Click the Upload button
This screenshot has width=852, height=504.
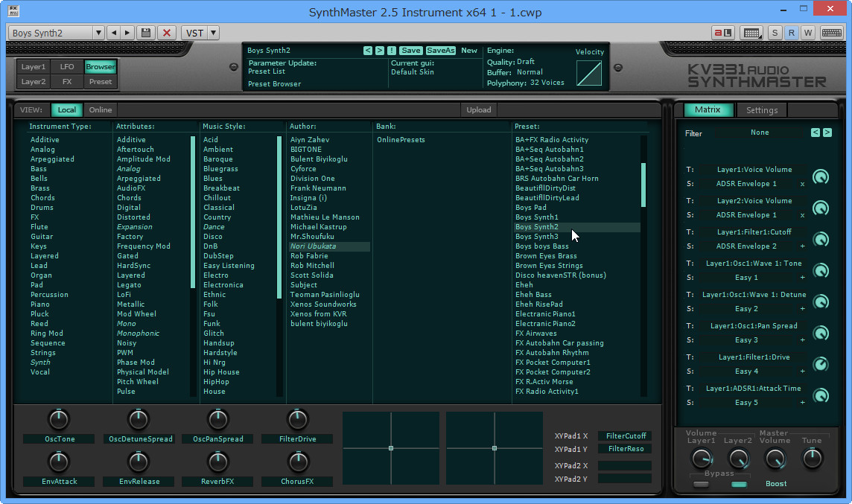click(479, 109)
